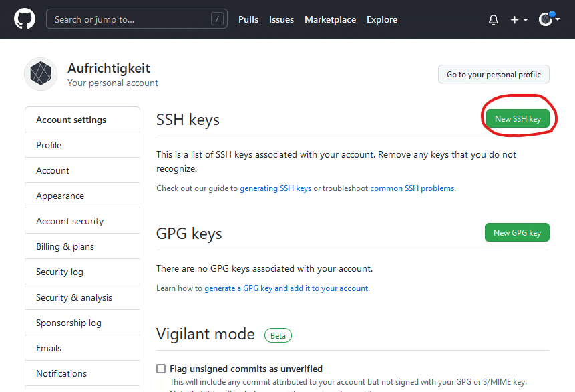Check Flag unsigned commits as unverified
Viewport: 575px width, 392px height.
coord(161,369)
